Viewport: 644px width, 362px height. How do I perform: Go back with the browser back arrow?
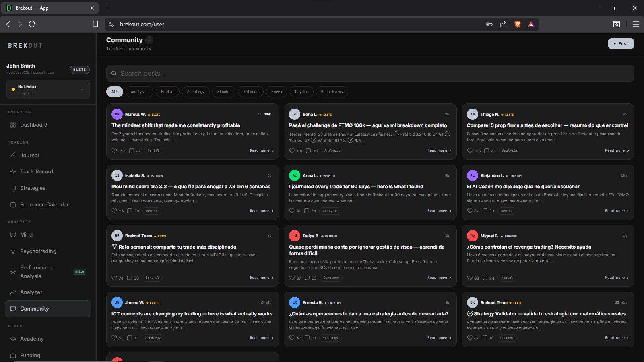pos(8,24)
